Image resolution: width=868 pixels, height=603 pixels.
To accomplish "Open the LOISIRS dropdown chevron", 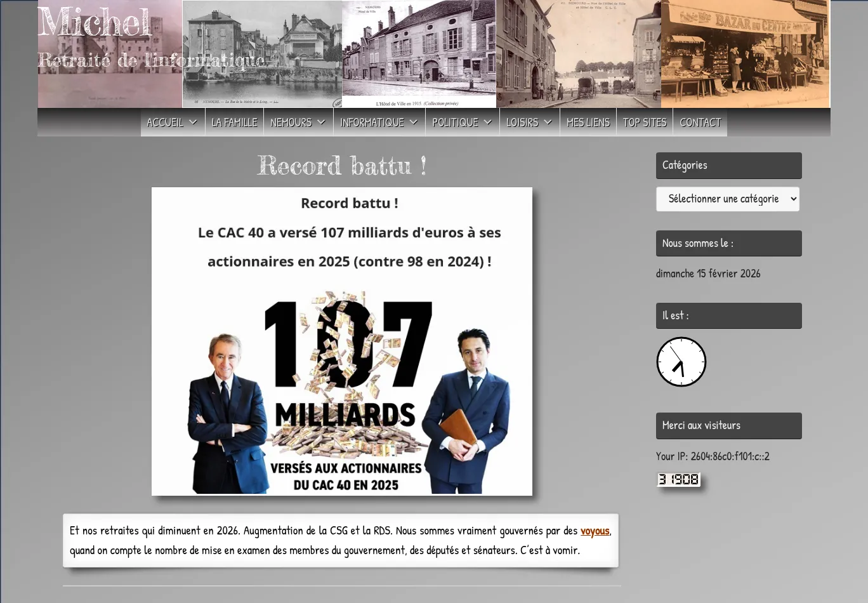I will (x=548, y=123).
